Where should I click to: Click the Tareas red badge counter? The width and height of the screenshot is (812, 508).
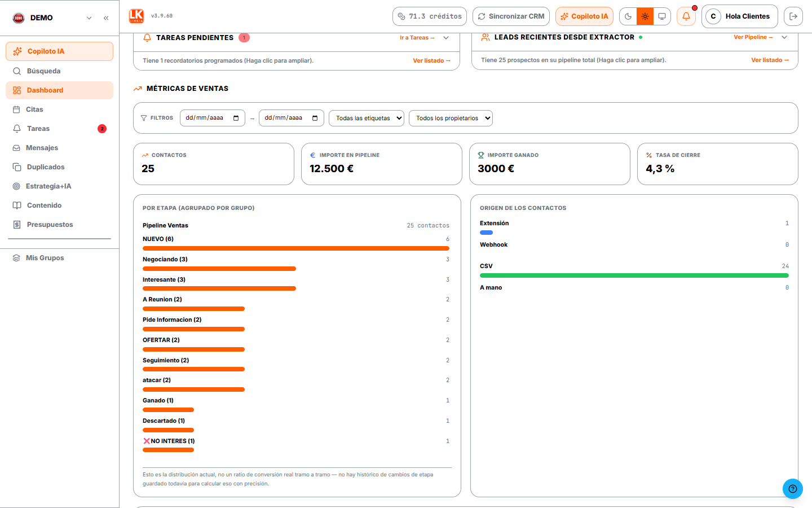(102, 129)
